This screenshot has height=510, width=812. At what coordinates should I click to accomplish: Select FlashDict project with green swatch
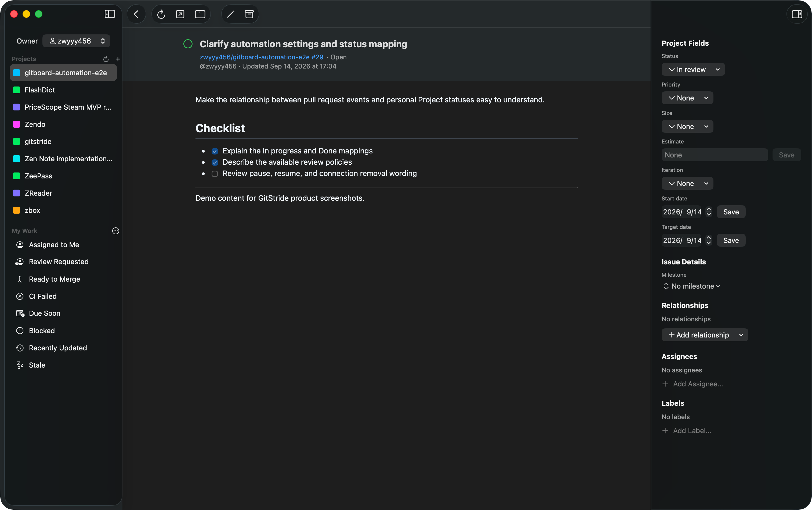click(x=63, y=90)
